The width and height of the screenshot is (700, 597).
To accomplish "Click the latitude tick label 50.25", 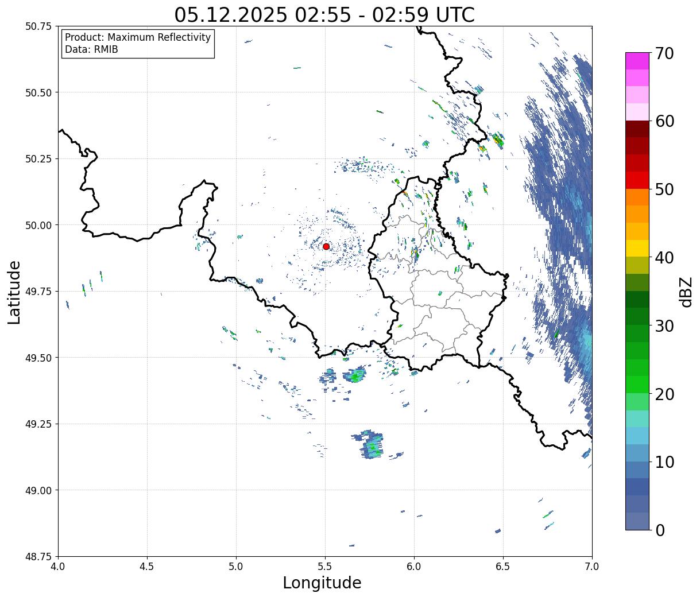I will [38, 159].
